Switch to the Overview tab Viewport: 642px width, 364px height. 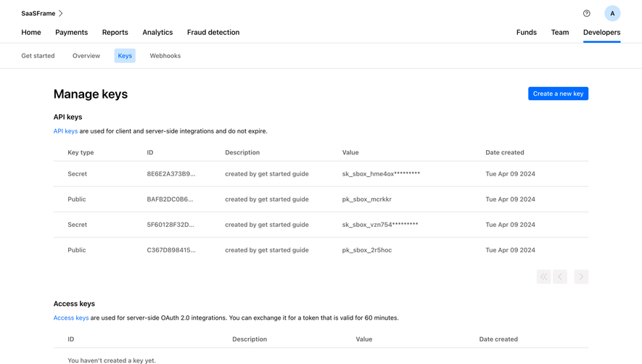[86, 56]
